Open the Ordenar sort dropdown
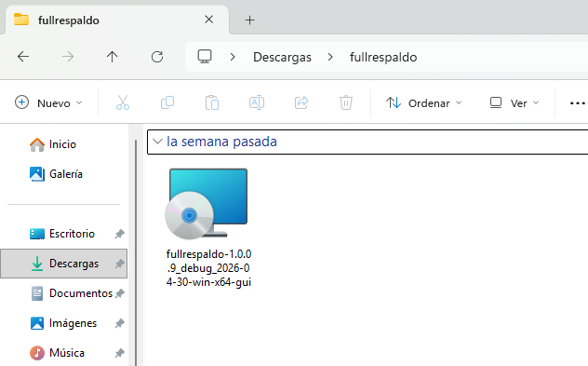Screen dimensions: 588x366 pyautogui.click(x=423, y=102)
